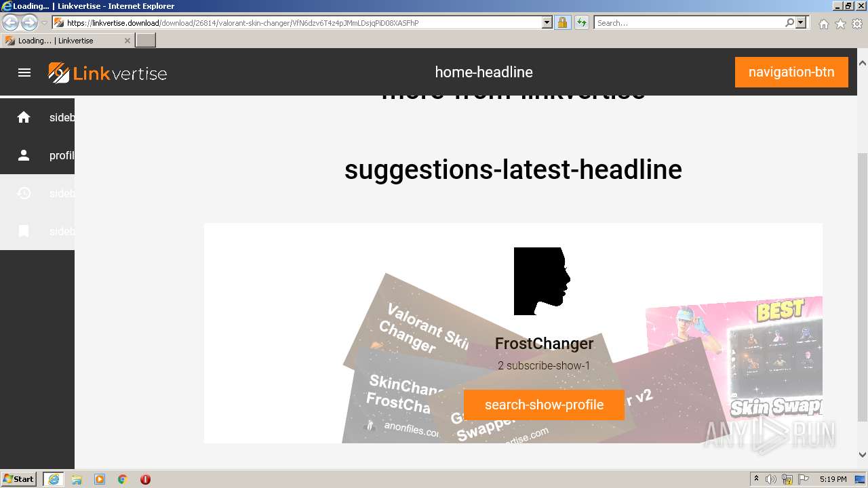Open Chrome from the taskbar
This screenshot has height=488, width=868.
pos(123,479)
